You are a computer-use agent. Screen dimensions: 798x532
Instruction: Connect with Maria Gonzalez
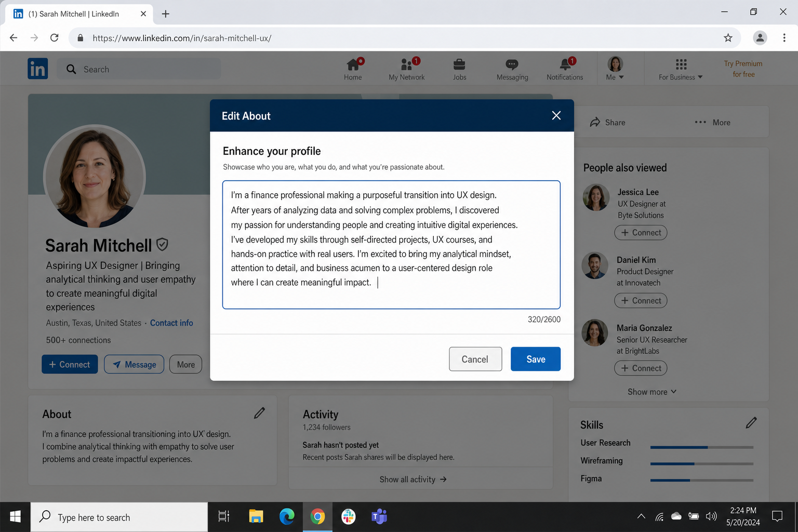(641, 368)
